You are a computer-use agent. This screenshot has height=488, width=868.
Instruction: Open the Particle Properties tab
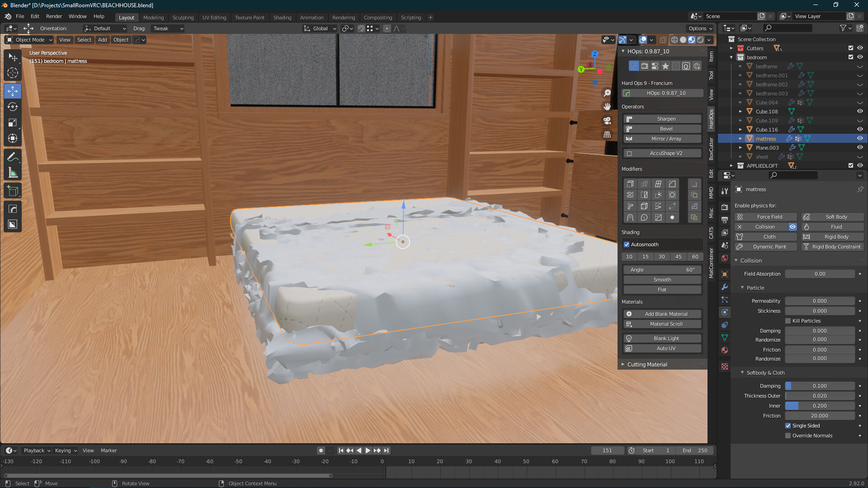point(724,300)
